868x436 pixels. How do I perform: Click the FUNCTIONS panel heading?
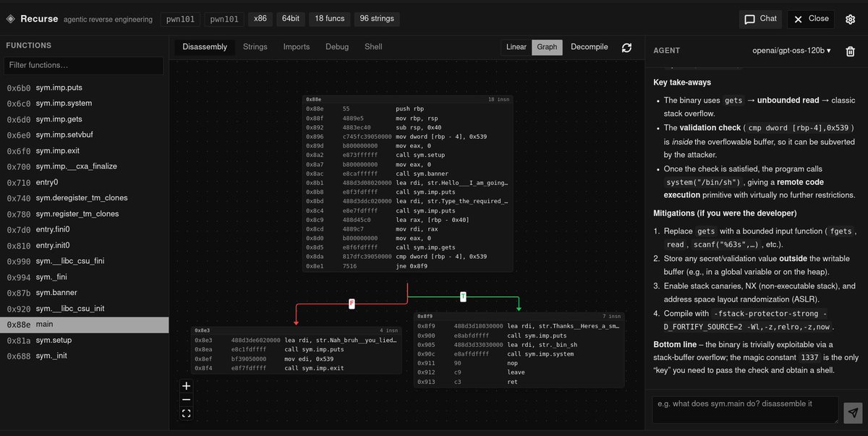(x=29, y=46)
